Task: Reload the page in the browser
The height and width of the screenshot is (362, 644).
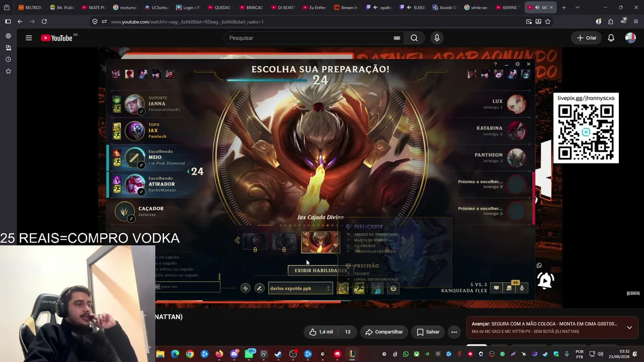Action: pyautogui.click(x=44, y=22)
